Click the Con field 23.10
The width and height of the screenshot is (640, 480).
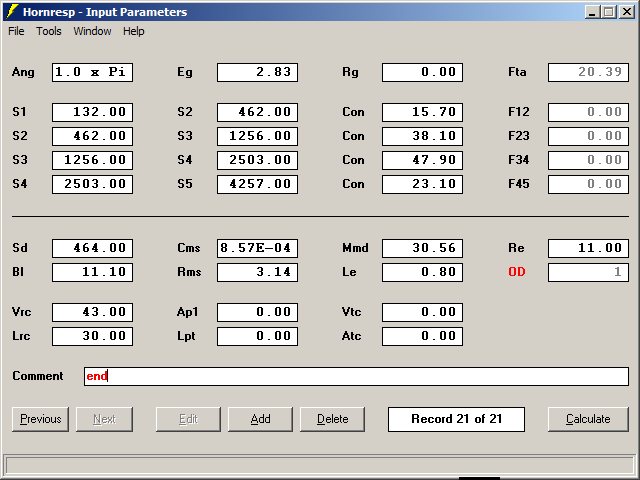coord(422,184)
